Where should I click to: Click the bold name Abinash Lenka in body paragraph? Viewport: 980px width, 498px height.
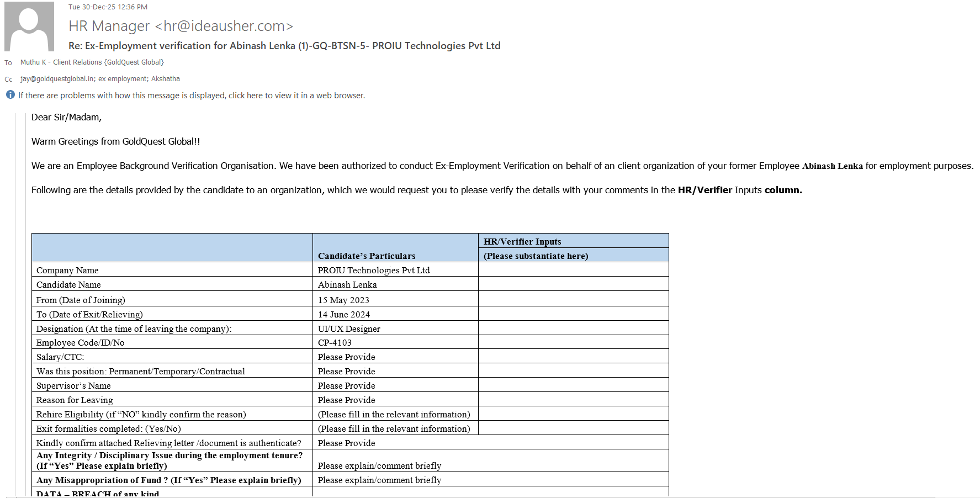(x=832, y=166)
